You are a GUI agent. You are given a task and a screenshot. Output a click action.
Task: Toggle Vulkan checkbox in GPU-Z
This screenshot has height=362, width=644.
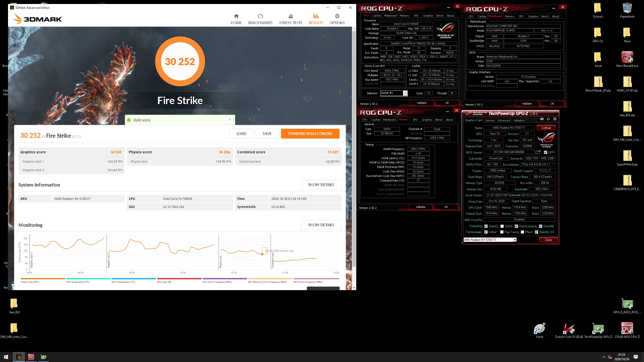486,232
